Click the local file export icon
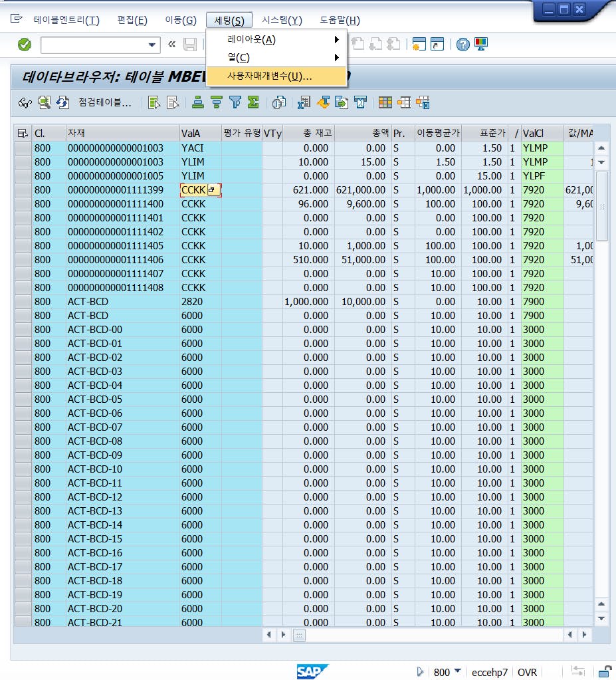This screenshot has height=680, width=616. click(342, 103)
